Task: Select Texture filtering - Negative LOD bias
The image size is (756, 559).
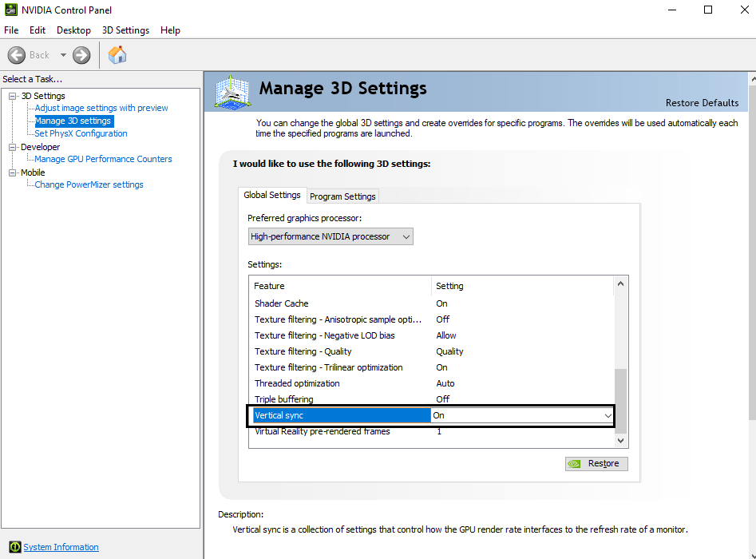Action: [x=432, y=335]
